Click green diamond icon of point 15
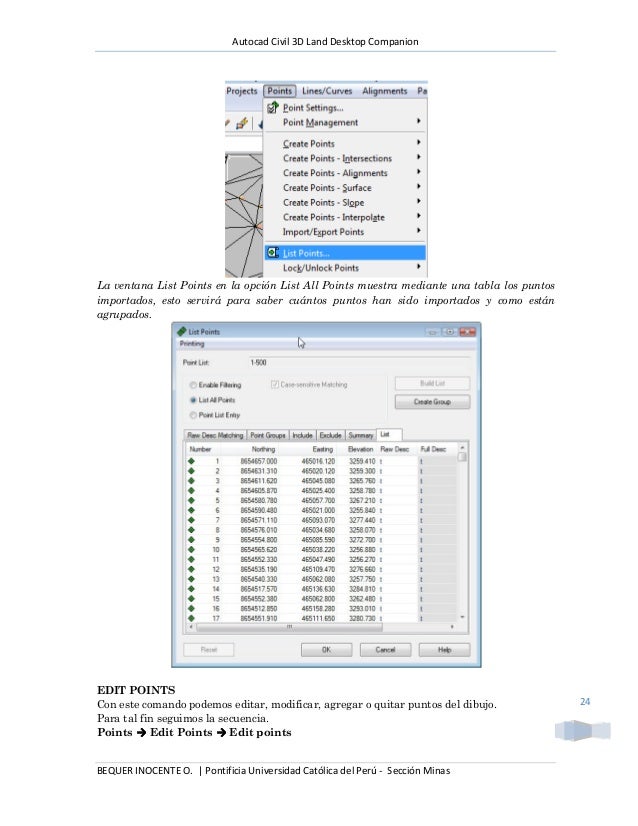This screenshot has height=826, width=638. click(191, 599)
